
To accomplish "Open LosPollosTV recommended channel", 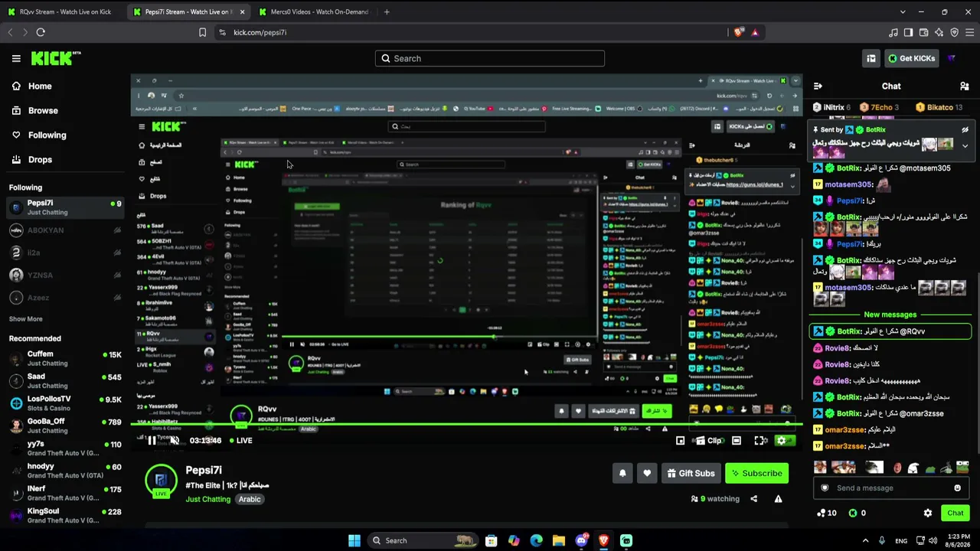I will click(65, 403).
